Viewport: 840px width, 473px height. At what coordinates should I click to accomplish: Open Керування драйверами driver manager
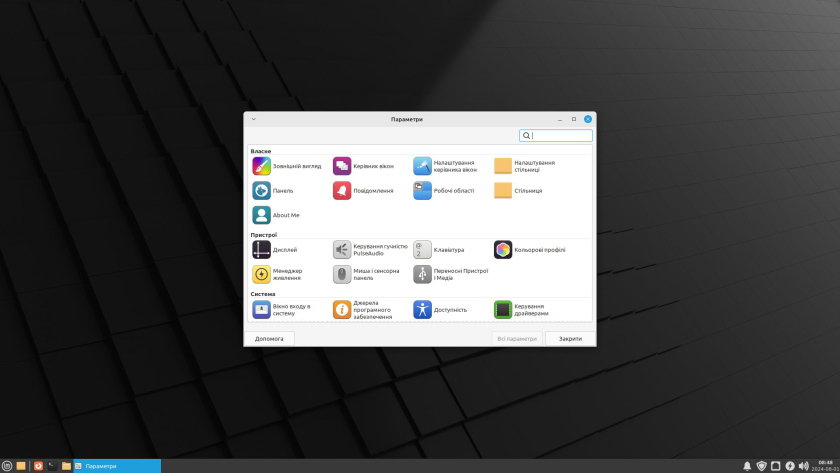point(521,310)
